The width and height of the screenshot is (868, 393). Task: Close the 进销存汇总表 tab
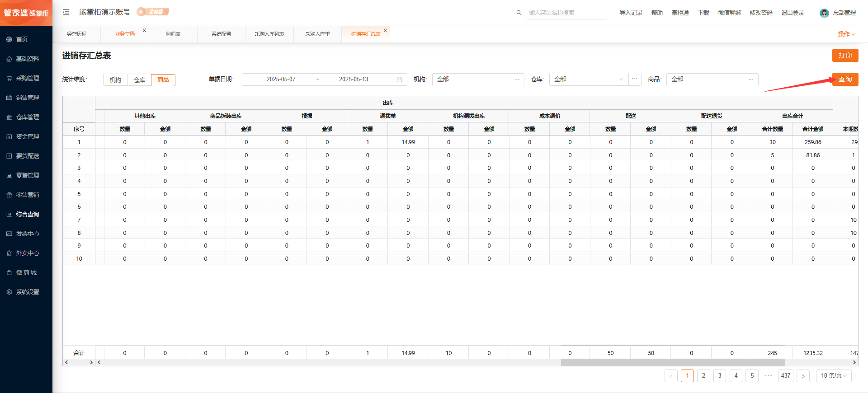[385, 31]
